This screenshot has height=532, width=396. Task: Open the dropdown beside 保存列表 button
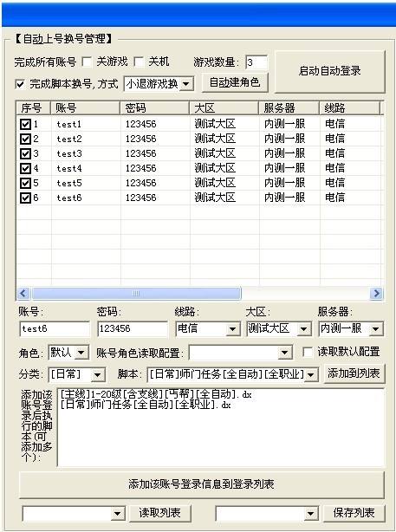pyautogui.click(x=310, y=514)
